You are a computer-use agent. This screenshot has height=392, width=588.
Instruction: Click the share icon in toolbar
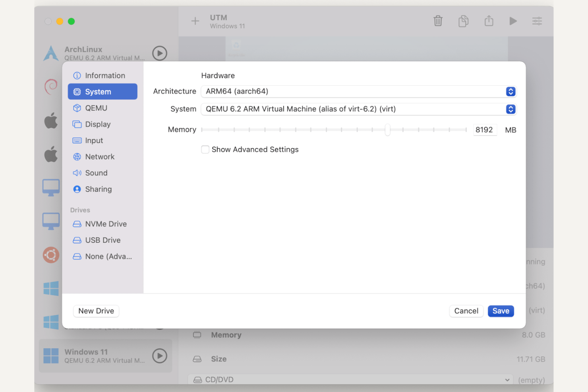click(489, 21)
